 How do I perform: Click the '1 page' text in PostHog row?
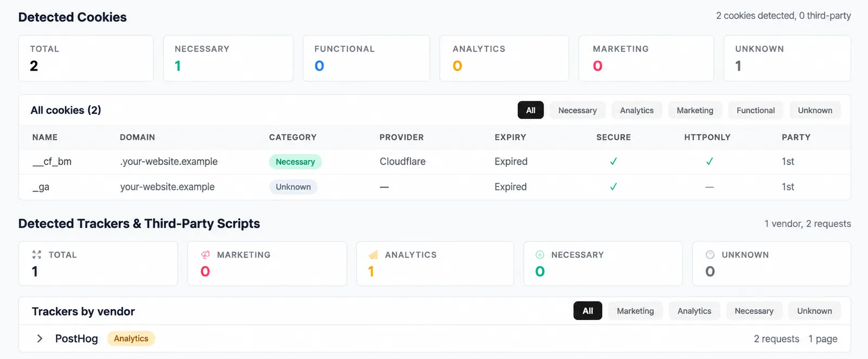click(823, 339)
